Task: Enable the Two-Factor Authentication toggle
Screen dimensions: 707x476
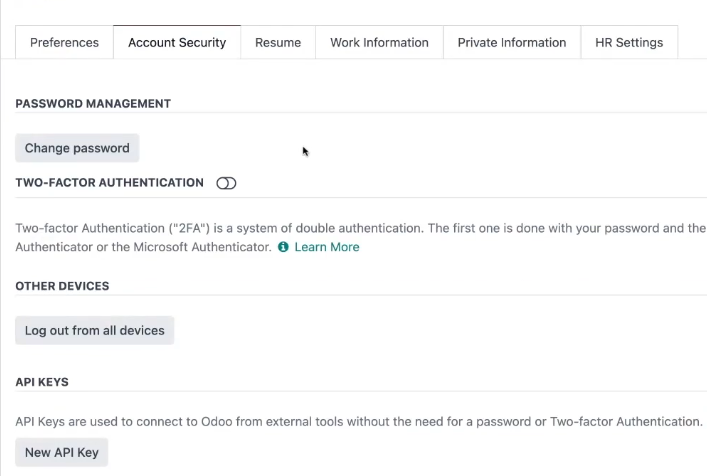Action: (x=226, y=183)
